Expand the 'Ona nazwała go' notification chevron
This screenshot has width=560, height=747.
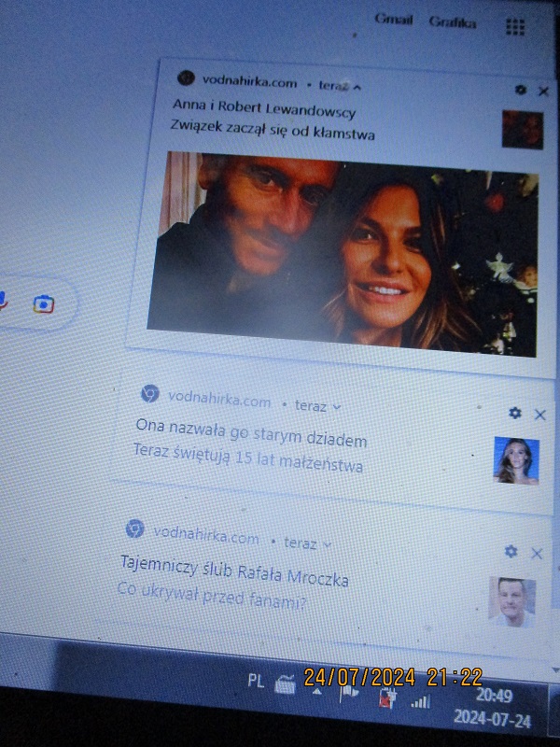(337, 407)
